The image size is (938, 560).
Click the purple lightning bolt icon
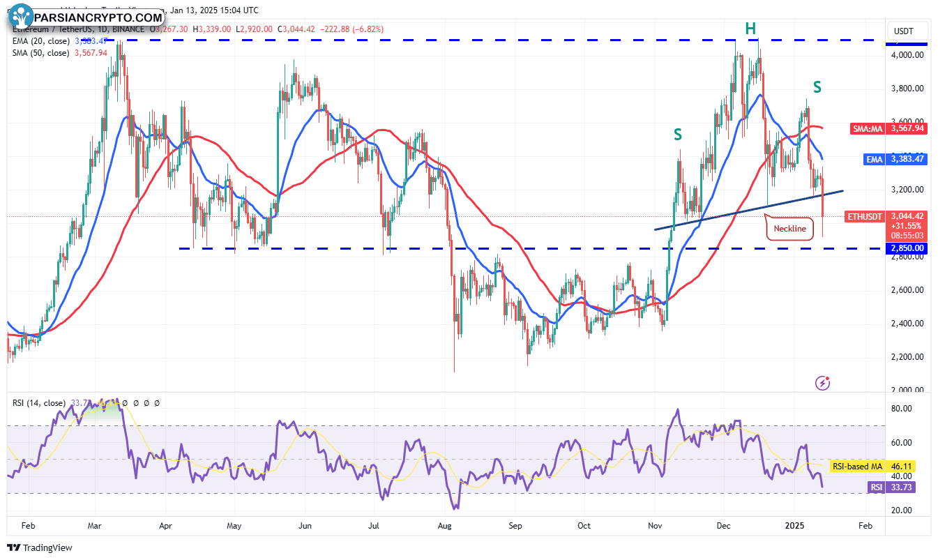click(823, 382)
